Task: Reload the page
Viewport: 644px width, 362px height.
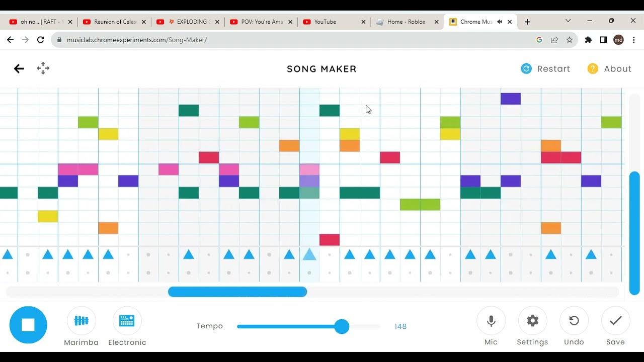Action: pyautogui.click(x=41, y=40)
